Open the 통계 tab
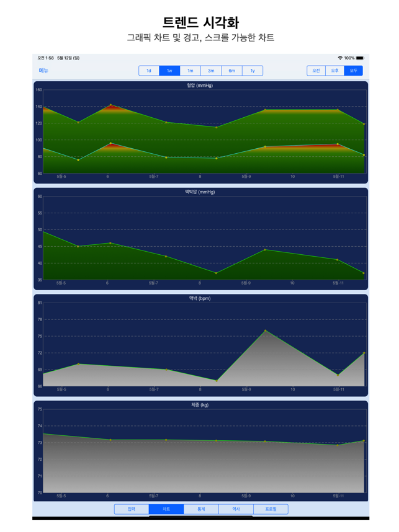 click(x=201, y=509)
